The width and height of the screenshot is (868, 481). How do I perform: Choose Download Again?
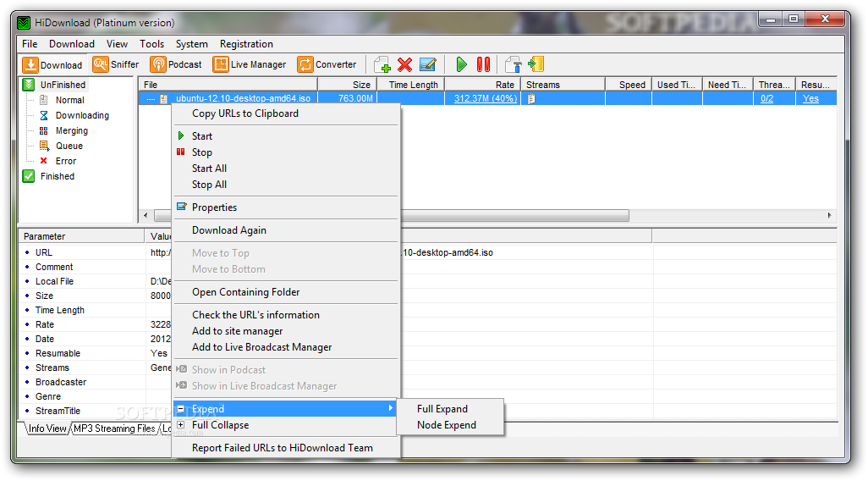286,230
